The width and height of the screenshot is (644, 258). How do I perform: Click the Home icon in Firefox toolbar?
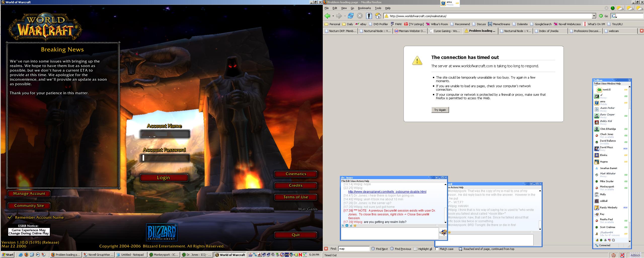tap(378, 16)
